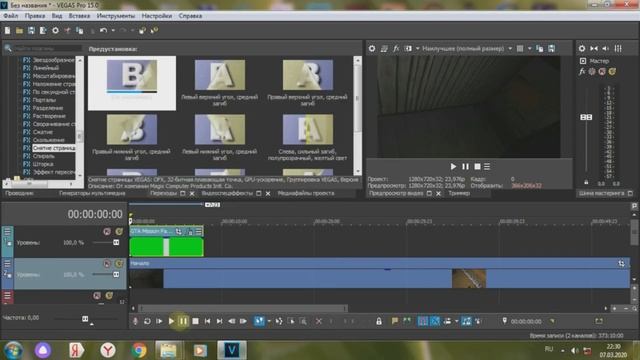The image size is (640, 360).
Task: Open event pan/crop on GTA clip
Action: coord(178,231)
